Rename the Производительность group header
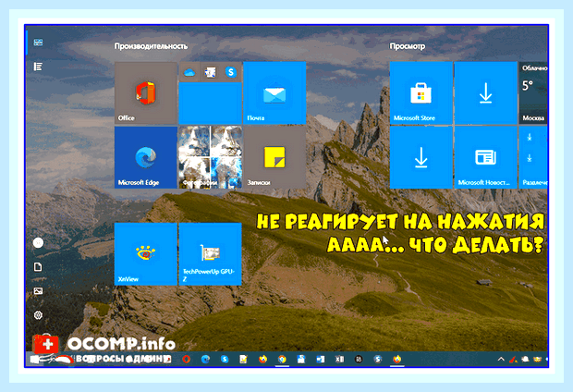573x392 pixels. click(x=151, y=46)
